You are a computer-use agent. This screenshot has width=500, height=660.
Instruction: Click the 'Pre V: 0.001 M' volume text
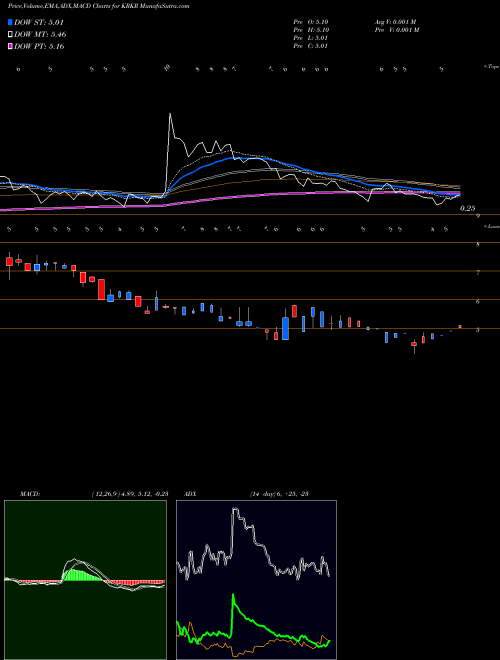(396, 30)
